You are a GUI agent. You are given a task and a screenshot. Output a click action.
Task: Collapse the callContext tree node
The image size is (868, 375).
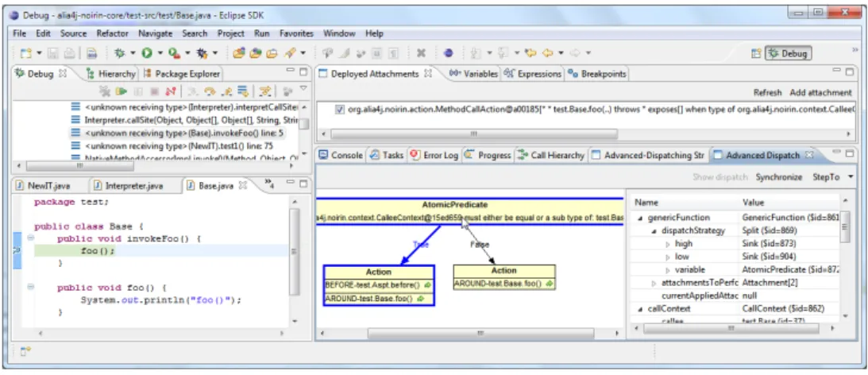(641, 309)
